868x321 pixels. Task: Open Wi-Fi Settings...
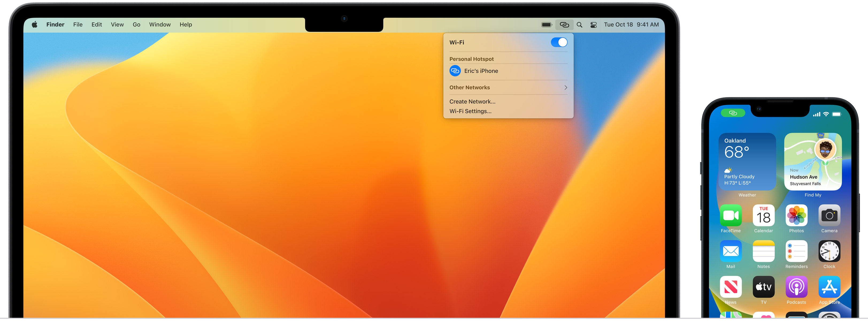pos(470,111)
